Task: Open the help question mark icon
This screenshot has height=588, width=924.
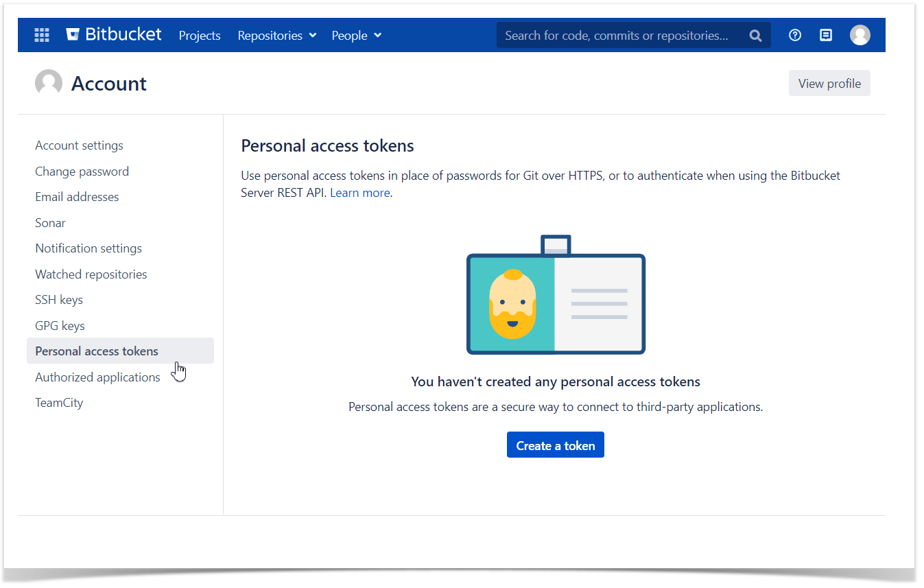Action: [795, 35]
